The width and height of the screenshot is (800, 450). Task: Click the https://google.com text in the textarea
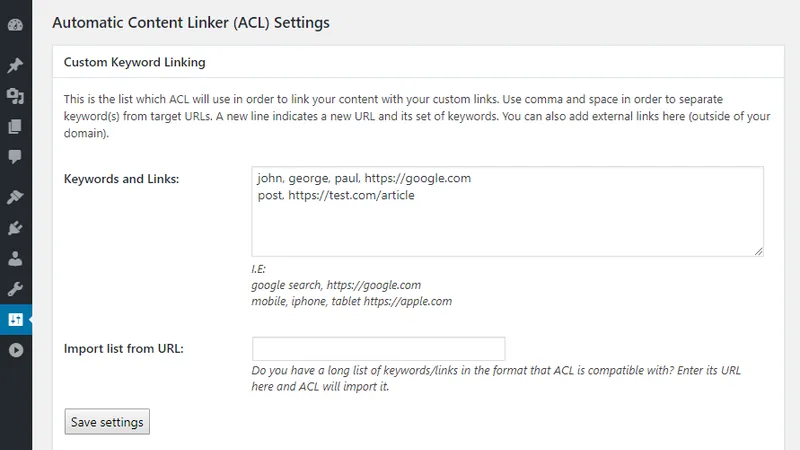[x=418, y=178]
